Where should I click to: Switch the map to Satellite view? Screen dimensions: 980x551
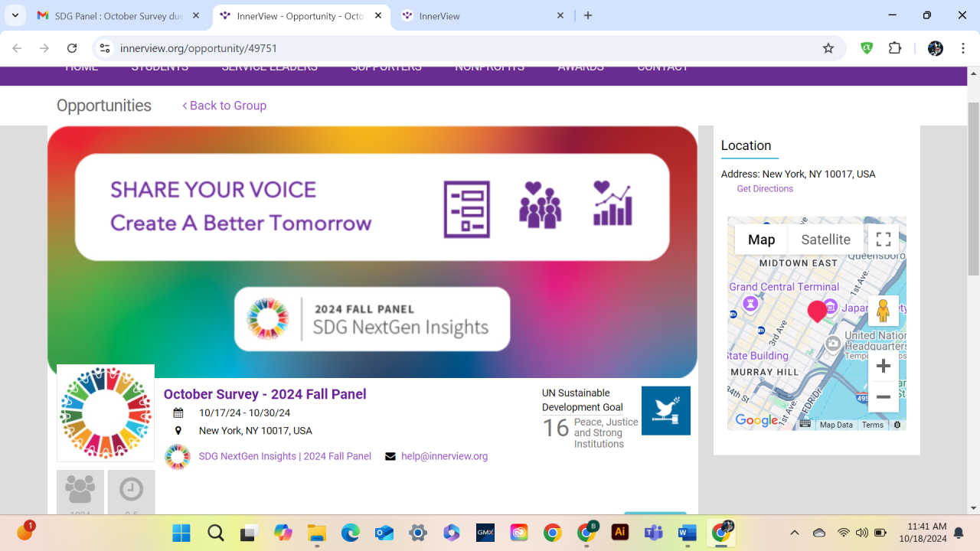(x=825, y=240)
